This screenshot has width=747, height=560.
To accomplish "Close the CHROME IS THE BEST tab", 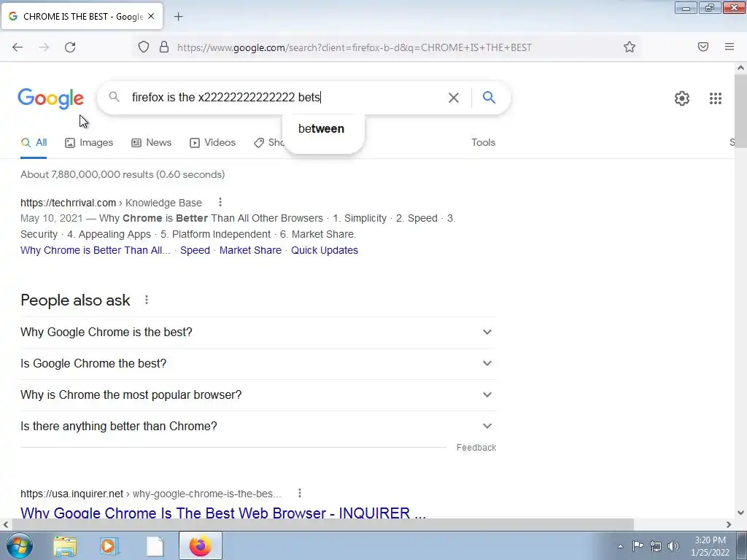I will [151, 16].
